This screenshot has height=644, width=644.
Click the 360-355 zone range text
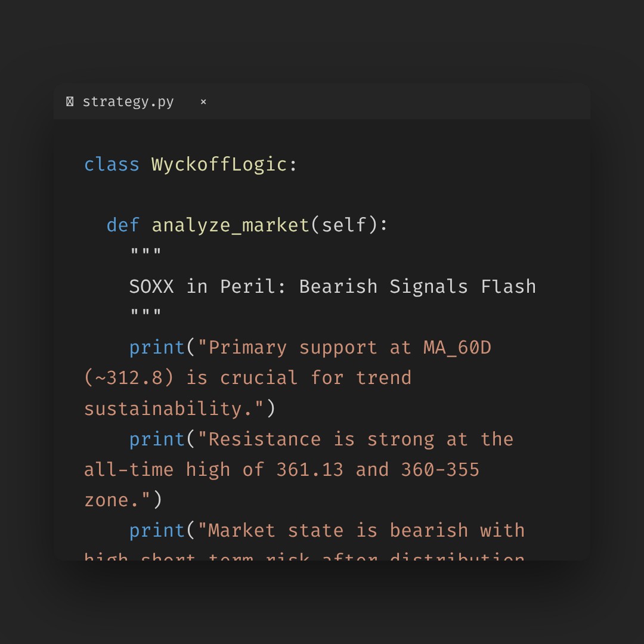pyautogui.click(x=440, y=470)
